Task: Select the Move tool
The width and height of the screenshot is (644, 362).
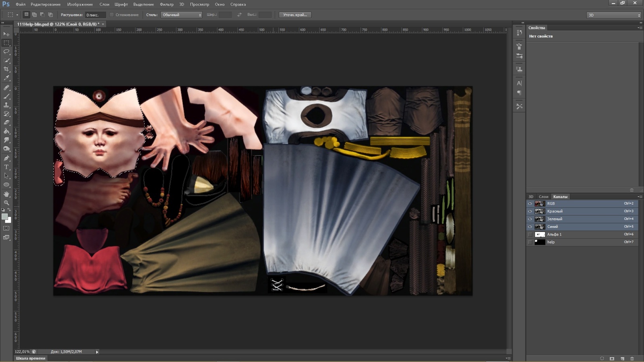Action: [x=6, y=34]
